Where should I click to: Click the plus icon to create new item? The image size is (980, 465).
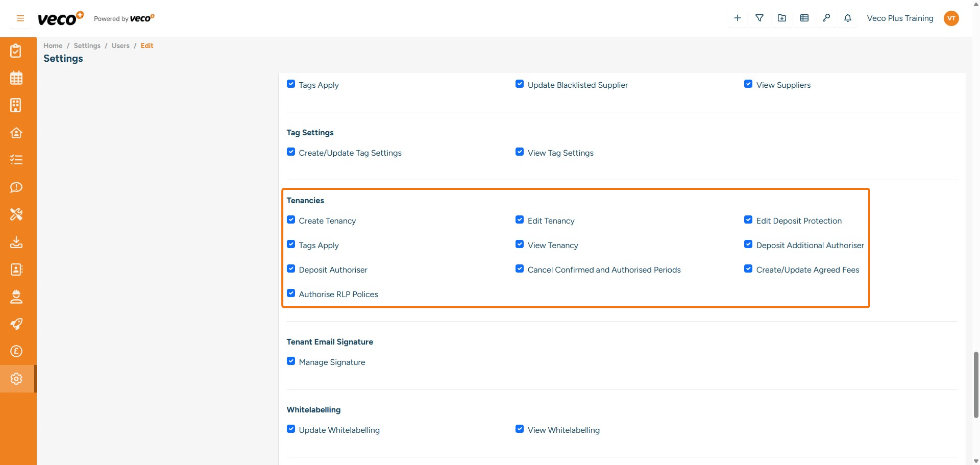click(x=737, y=18)
